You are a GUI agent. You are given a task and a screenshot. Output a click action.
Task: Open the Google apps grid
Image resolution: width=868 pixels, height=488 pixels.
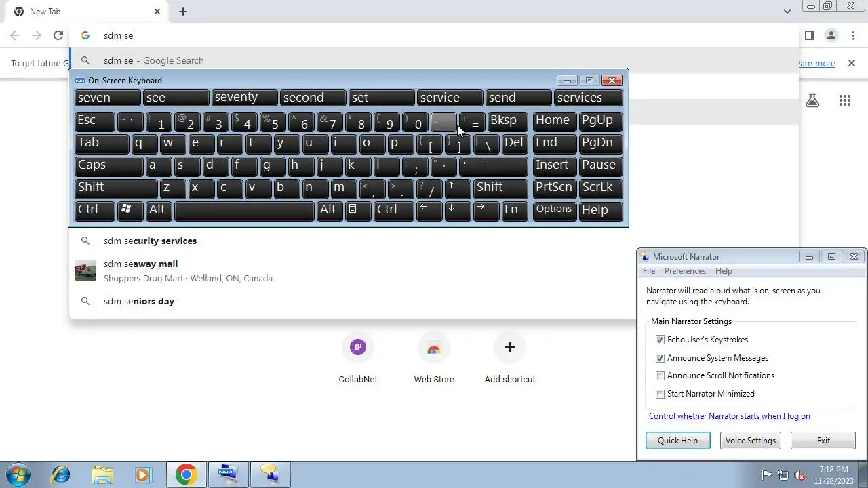pyautogui.click(x=844, y=100)
